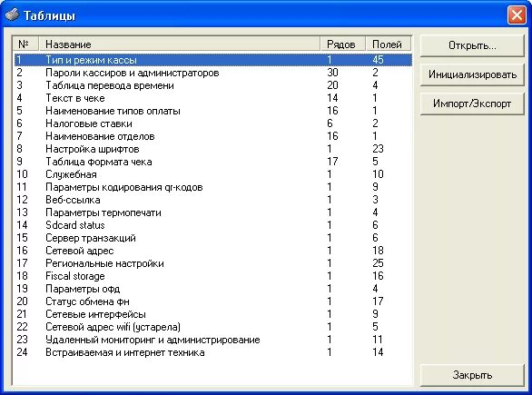Choose the Региональные настройки row
The width and height of the screenshot is (532, 395).
click(213, 263)
